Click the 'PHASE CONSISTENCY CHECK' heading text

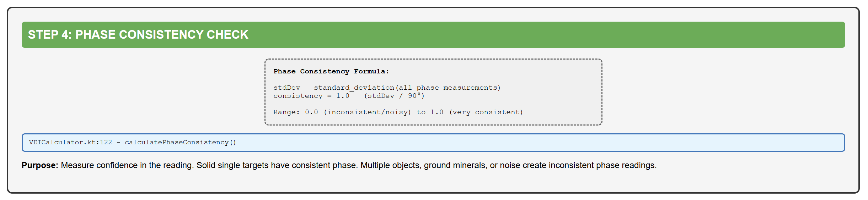[x=161, y=35]
